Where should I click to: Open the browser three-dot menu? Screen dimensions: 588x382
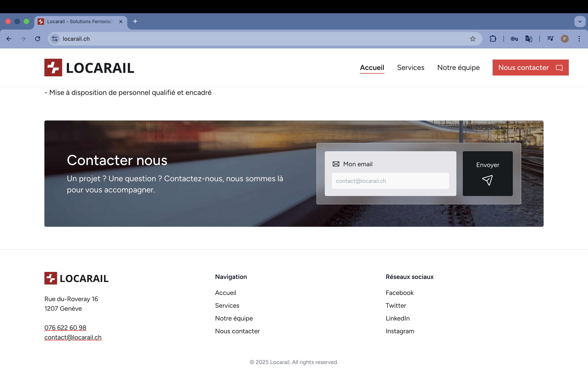(x=579, y=39)
